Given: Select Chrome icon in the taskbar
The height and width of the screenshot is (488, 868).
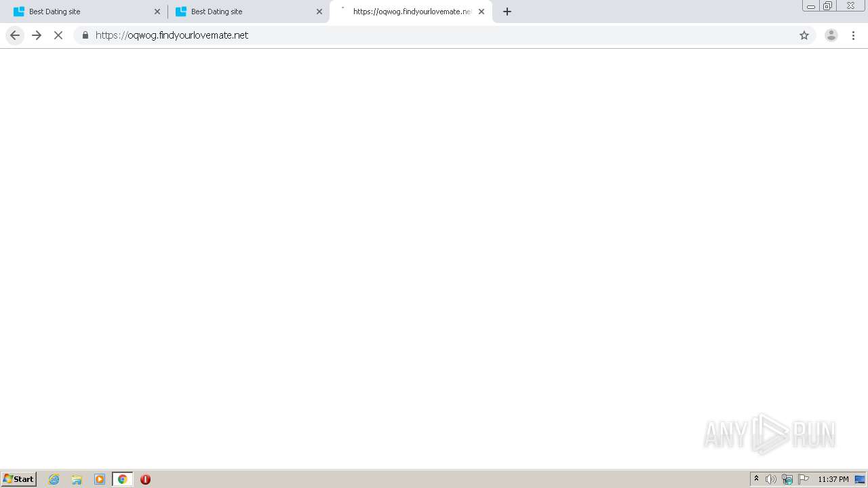Looking at the screenshot, I should click(x=123, y=479).
